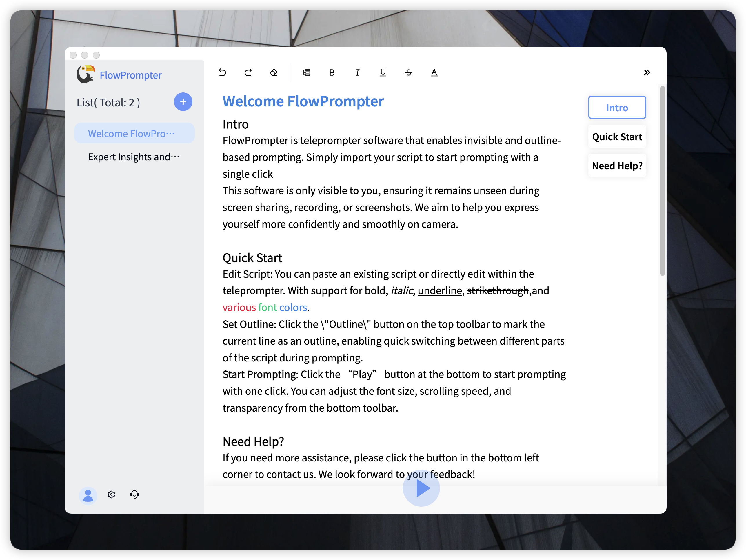Add a new script with plus button
This screenshot has width=746, height=560.
pyautogui.click(x=183, y=102)
